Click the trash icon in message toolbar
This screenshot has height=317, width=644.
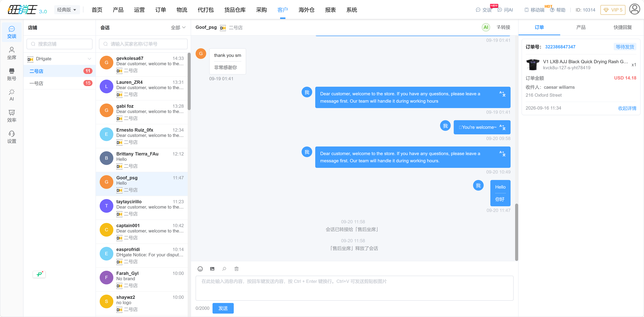pyautogui.click(x=236, y=269)
